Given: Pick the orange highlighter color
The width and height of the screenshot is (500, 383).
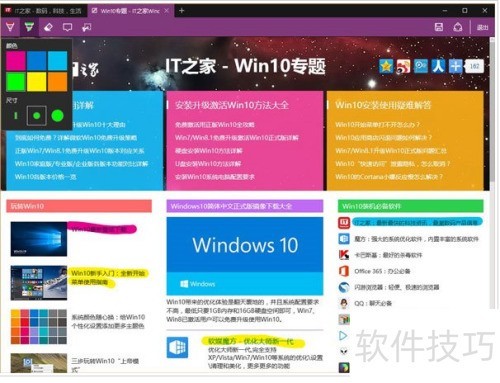Looking at the screenshot, I should point(58,82).
